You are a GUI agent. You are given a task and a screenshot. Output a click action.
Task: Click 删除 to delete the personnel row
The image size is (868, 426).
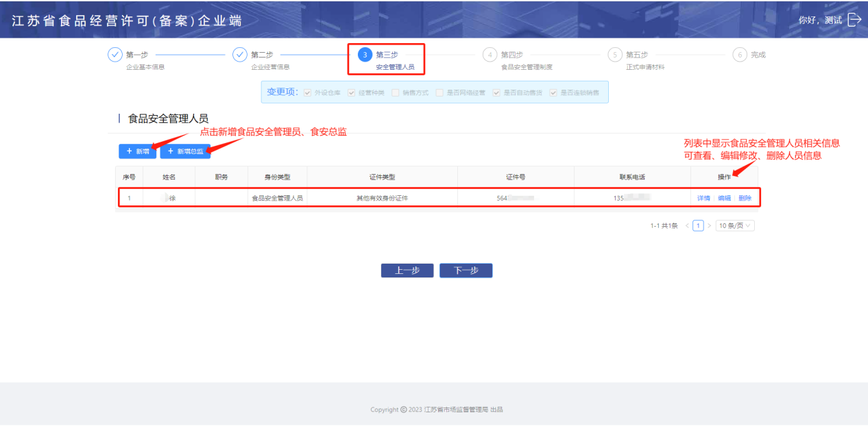click(745, 198)
